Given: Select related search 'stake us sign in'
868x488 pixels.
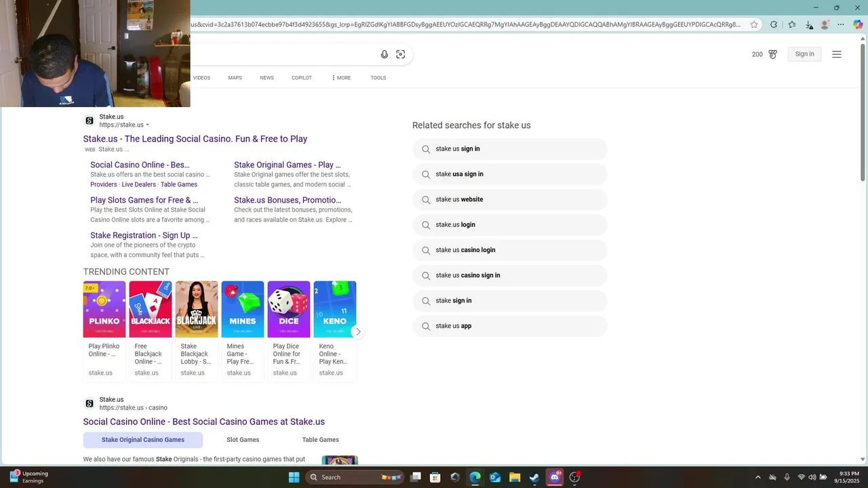Looking at the screenshot, I should [x=510, y=149].
